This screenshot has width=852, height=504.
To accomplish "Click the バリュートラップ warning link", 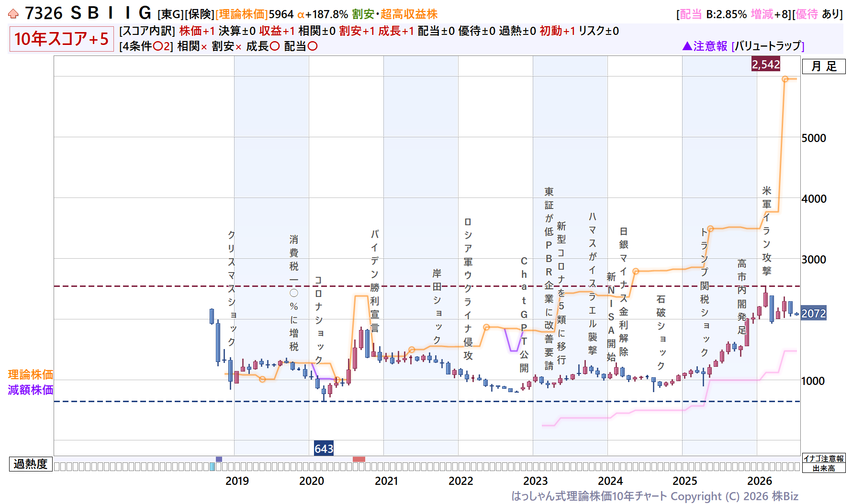I will (x=768, y=46).
